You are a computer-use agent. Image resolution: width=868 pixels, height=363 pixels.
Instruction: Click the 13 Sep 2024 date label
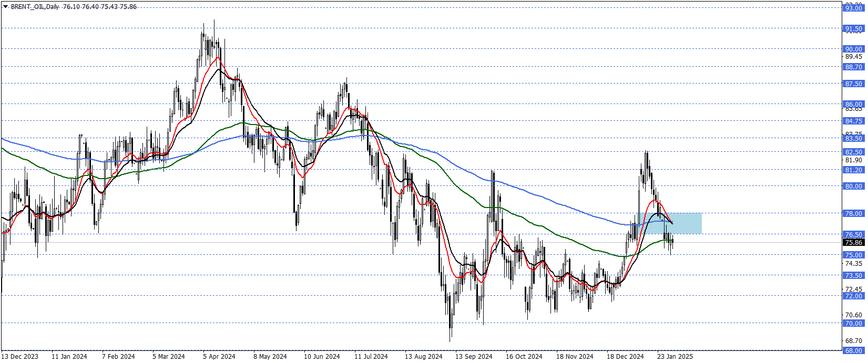tap(473, 356)
